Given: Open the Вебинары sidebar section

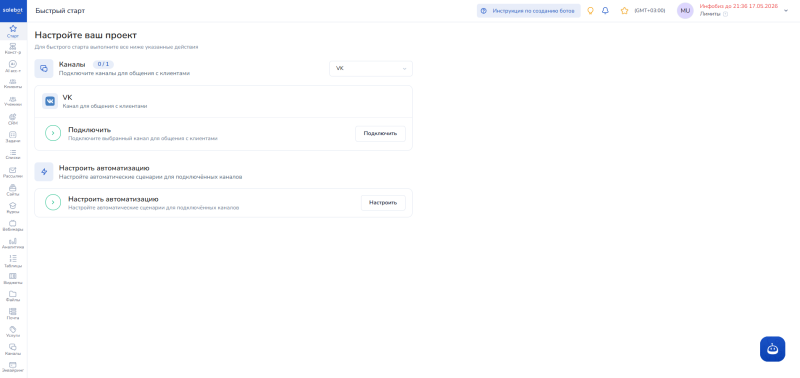Looking at the screenshot, I should 13,225.
